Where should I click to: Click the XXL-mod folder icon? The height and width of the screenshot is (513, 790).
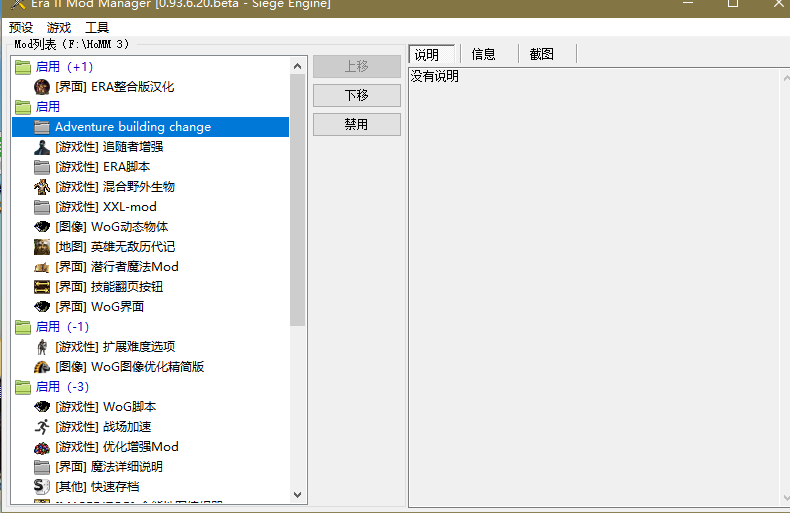[42, 207]
